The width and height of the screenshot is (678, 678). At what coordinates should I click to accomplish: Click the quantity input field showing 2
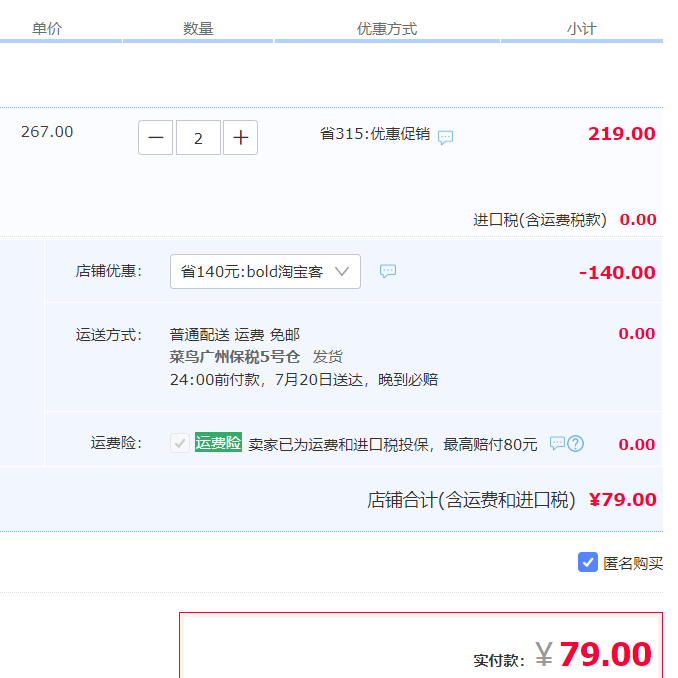coord(198,138)
